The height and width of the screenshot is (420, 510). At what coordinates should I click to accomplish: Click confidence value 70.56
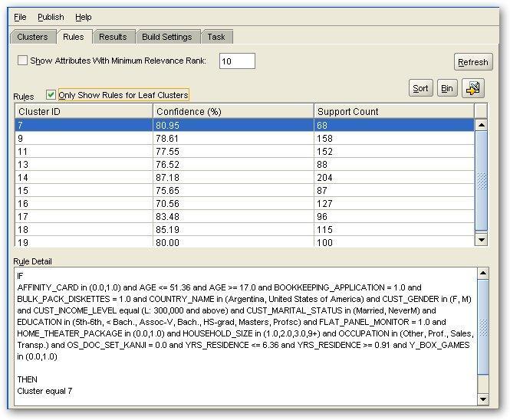tap(167, 204)
